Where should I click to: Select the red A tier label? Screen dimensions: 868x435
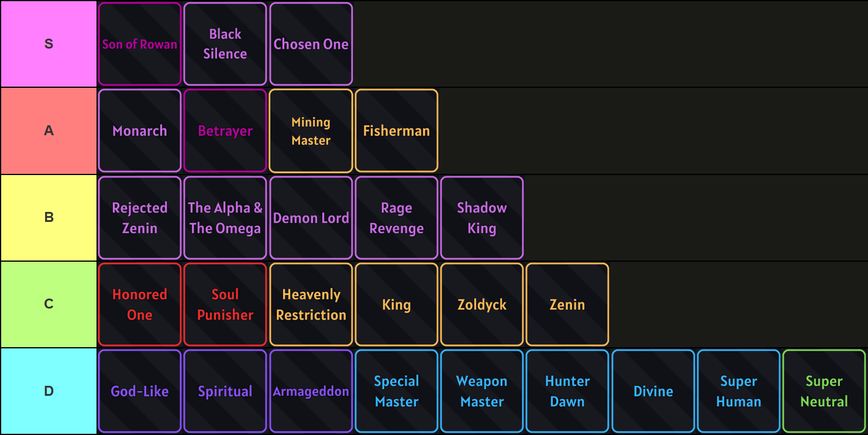[x=49, y=131]
